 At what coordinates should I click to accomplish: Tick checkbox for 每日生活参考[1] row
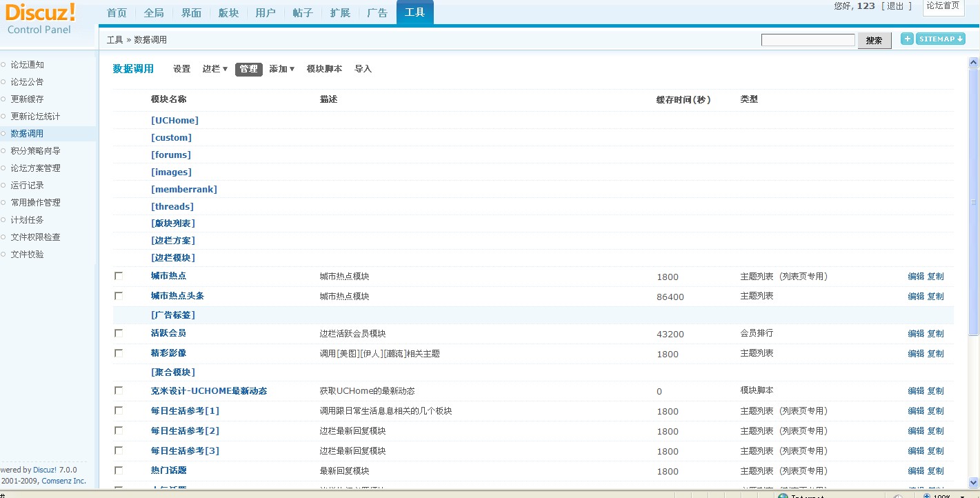pos(119,410)
